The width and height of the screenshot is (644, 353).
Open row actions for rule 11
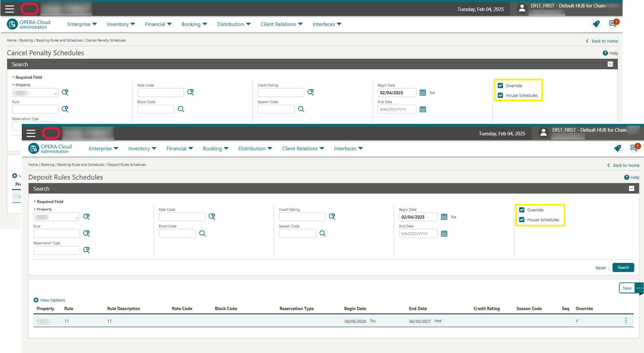tap(626, 321)
